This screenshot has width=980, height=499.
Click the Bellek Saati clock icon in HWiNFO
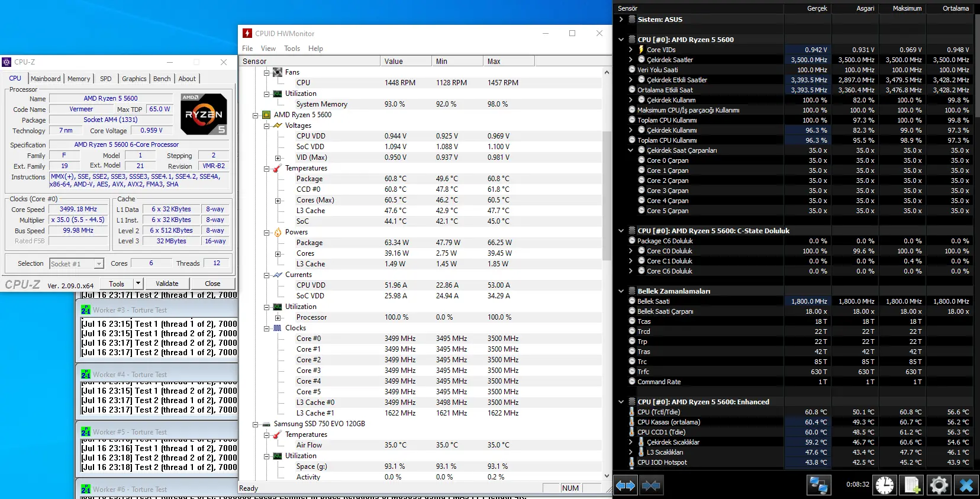coord(632,301)
